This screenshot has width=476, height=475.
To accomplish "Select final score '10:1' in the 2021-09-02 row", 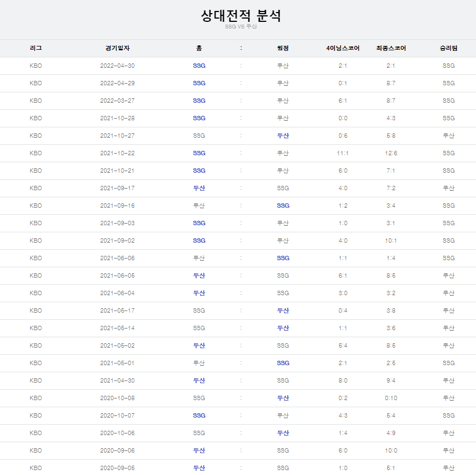I will pyautogui.click(x=391, y=241).
